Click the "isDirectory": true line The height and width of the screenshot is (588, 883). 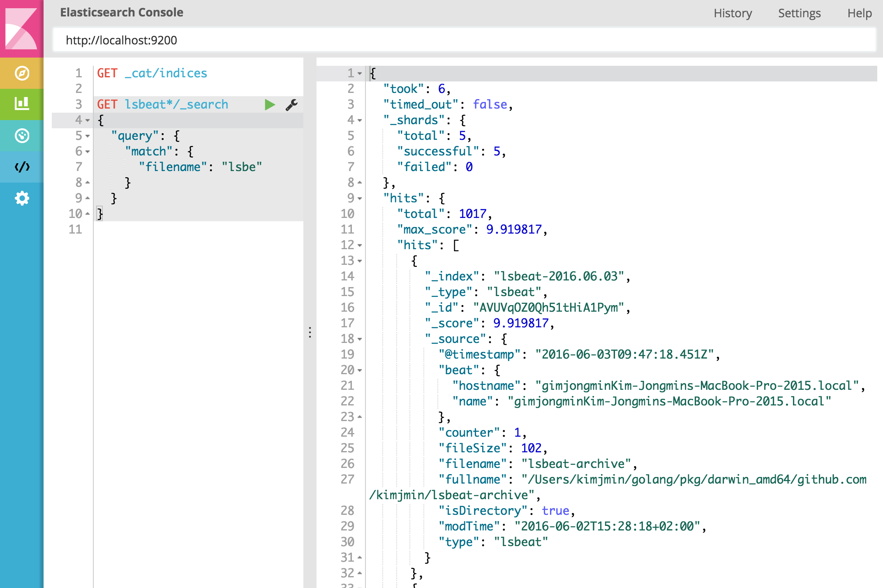tap(506, 511)
